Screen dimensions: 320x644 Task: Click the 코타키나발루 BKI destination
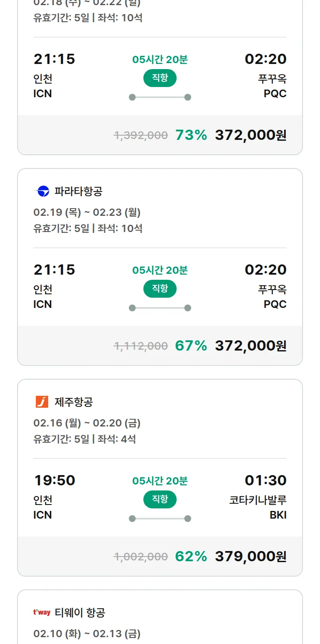point(258,507)
